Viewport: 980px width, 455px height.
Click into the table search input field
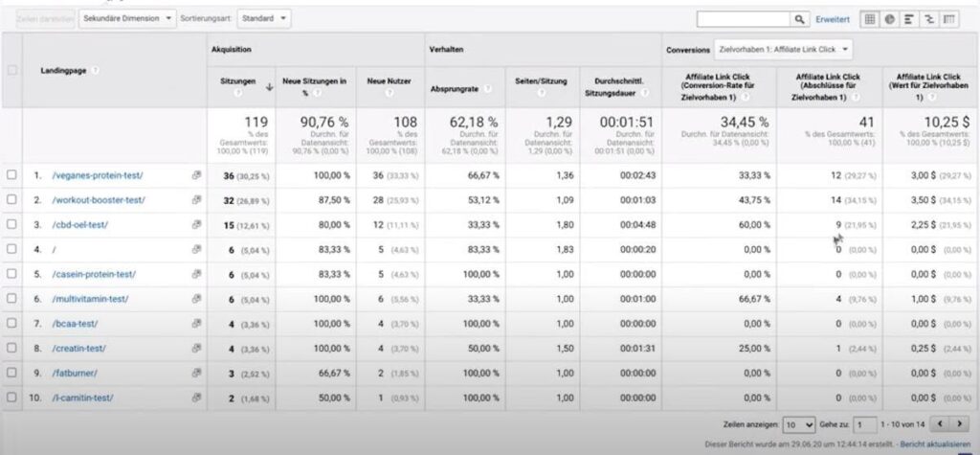point(743,19)
